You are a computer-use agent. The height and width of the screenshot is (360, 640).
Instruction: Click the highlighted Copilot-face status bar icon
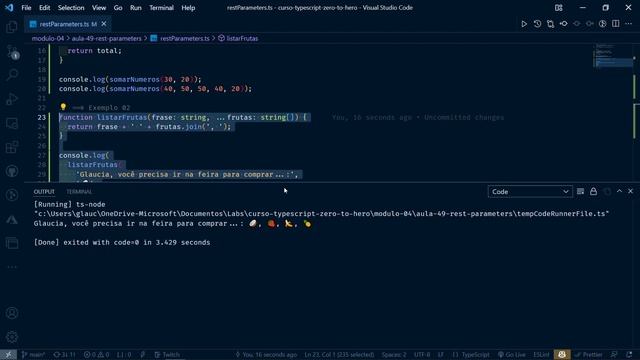pyautogui.click(x=562, y=355)
